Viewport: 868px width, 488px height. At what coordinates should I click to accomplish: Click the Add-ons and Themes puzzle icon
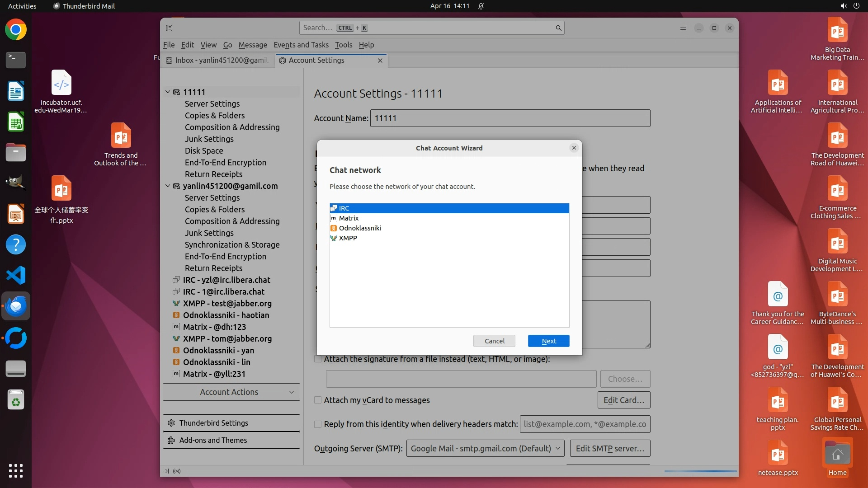point(171,440)
